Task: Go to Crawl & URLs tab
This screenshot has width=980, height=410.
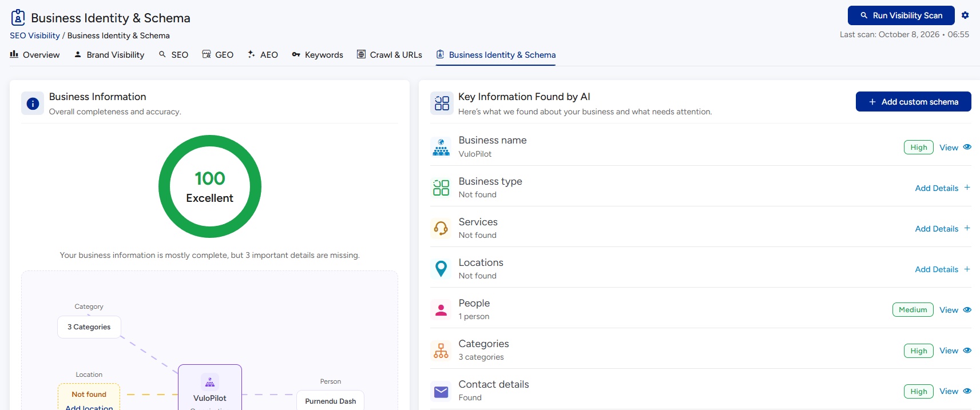Action: [390, 55]
